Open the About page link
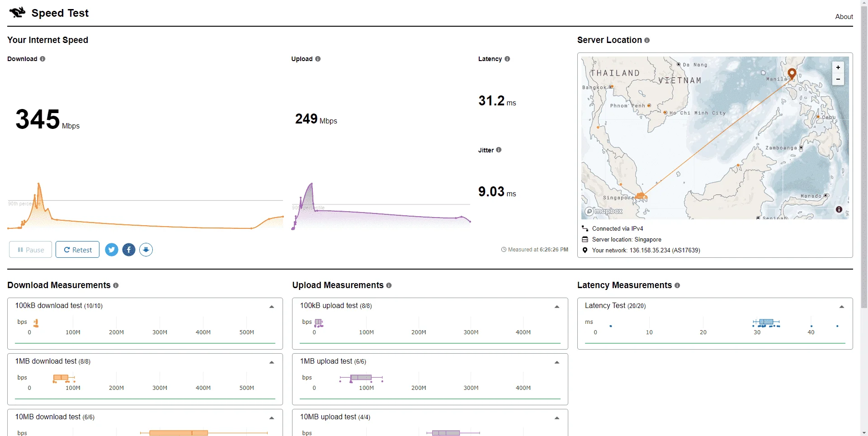 point(844,17)
